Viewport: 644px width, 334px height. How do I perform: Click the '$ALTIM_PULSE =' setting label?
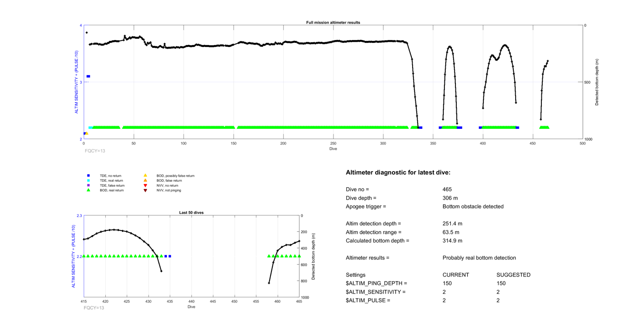(x=368, y=300)
